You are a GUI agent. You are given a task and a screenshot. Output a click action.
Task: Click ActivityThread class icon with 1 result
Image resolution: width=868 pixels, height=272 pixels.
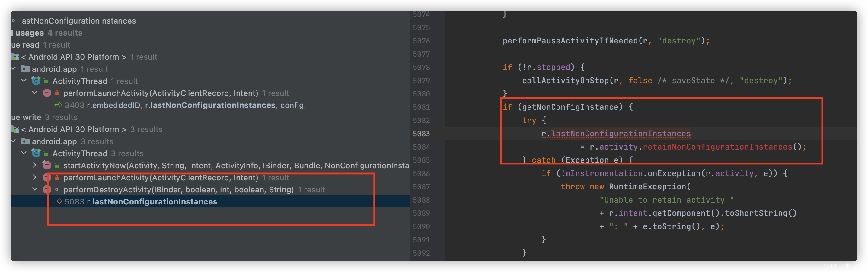tap(37, 81)
